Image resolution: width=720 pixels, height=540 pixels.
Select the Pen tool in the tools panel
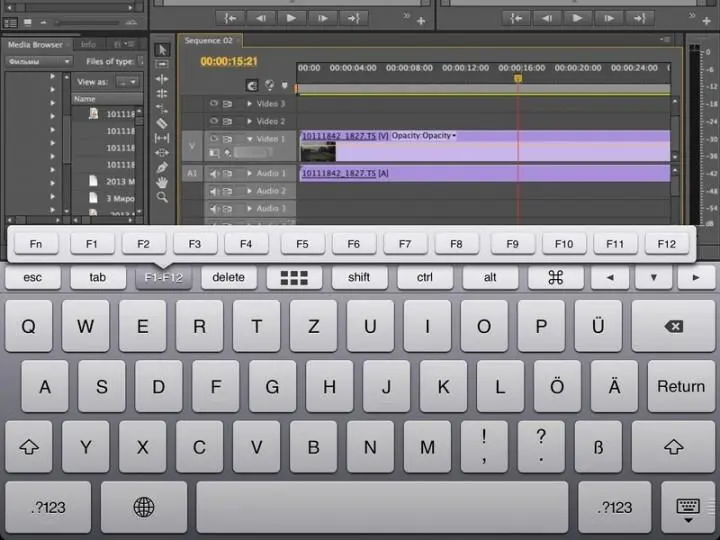coord(163,167)
